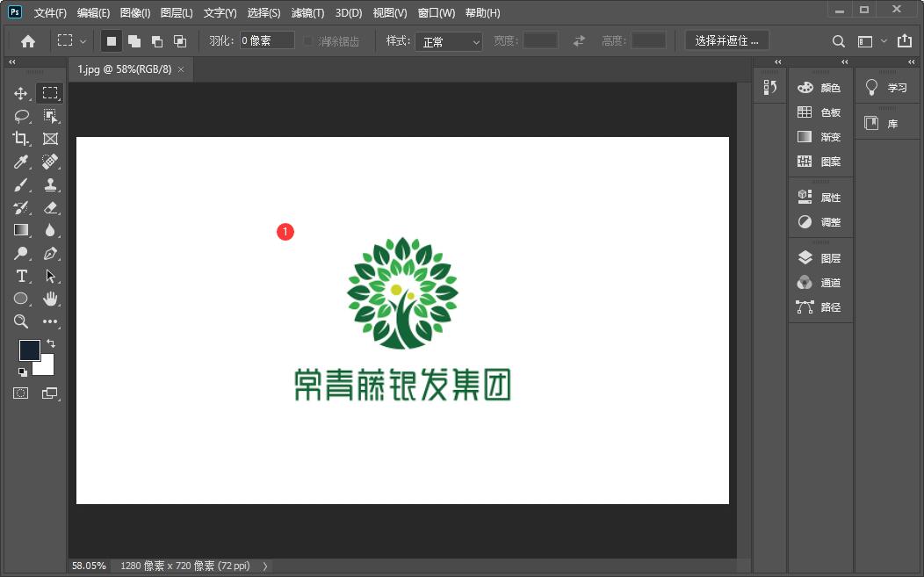
Task: Select the Object Selection tool
Action: coord(50,116)
